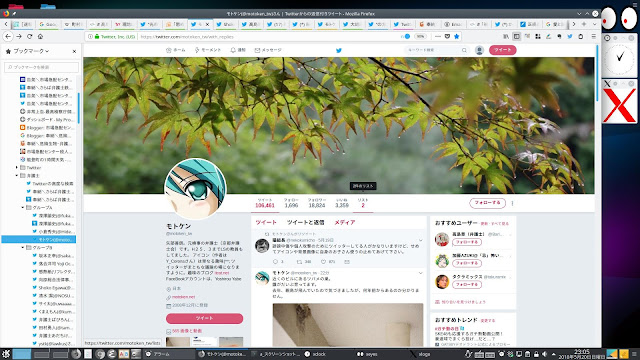The height and width of the screenshot is (360, 640).
Task: Open the Twitter profile avatar menu
Action: [x=480, y=50]
